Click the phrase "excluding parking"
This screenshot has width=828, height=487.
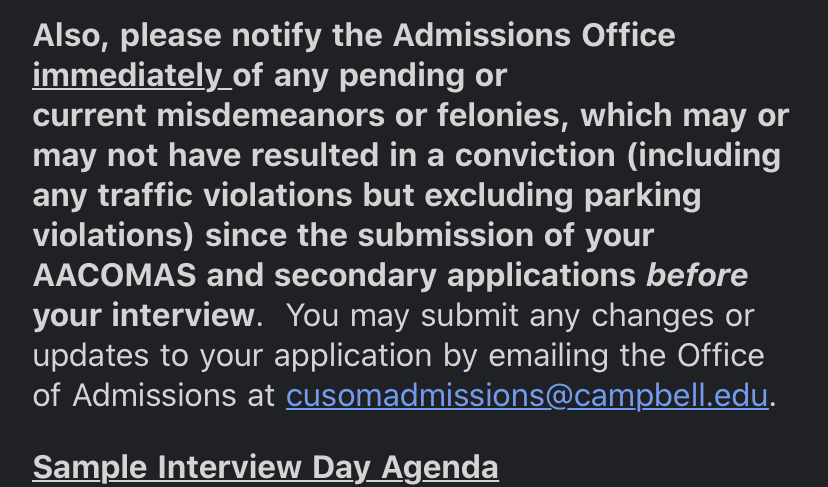[563, 196]
